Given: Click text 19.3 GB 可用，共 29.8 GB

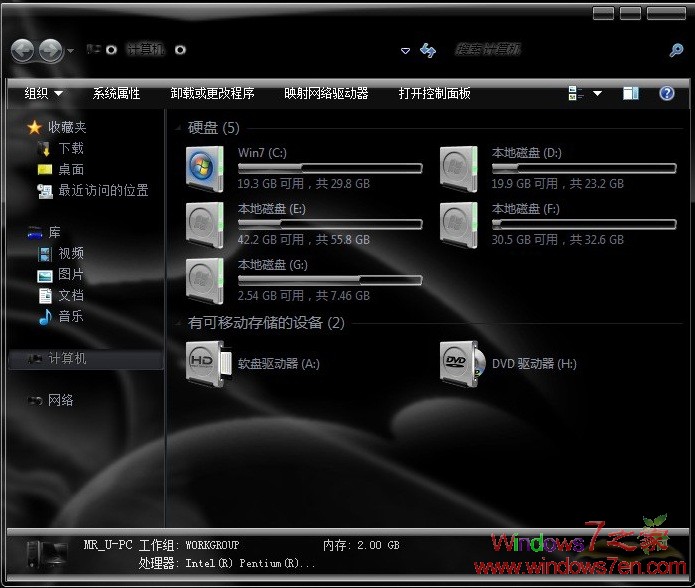Looking at the screenshot, I should pyautogui.click(x=304, y=183).
